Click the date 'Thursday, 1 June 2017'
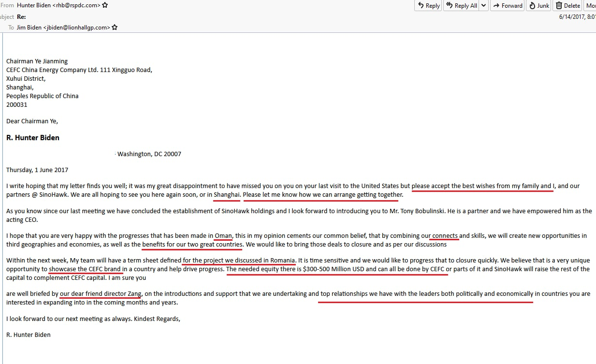Image resolution: width=596 pixels, height=364 pixels. (x=37, y=170)
